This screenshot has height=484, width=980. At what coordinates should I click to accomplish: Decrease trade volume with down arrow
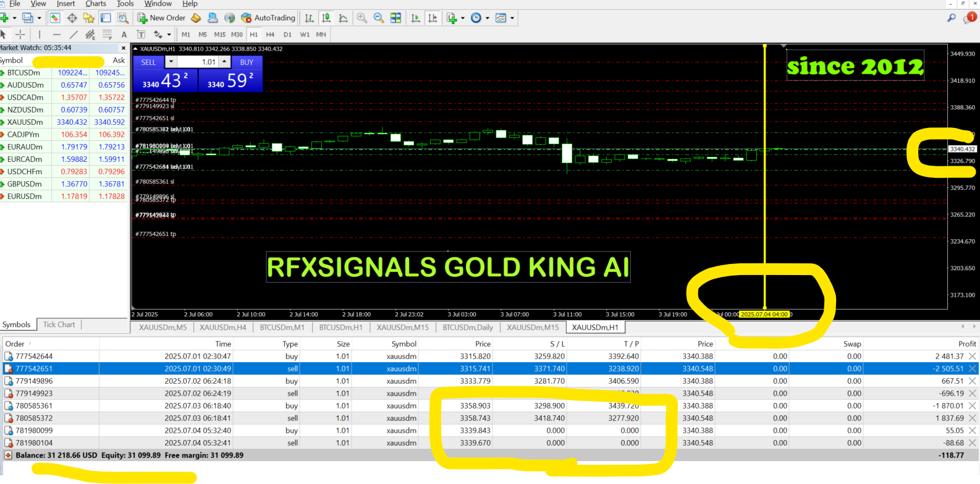click(171, 62)
